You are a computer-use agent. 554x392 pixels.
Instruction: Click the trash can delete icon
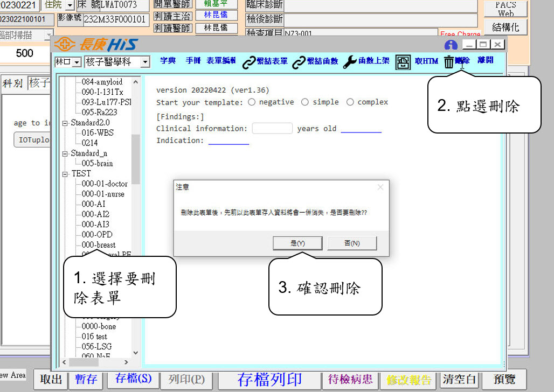449,62
